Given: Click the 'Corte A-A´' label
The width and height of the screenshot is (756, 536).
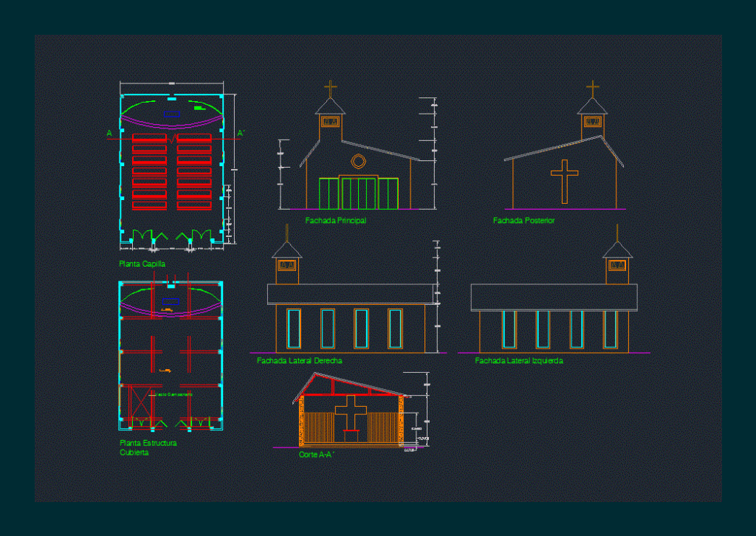Looking at the screenshot, I should pyautogui.click(x=316, y=455).
